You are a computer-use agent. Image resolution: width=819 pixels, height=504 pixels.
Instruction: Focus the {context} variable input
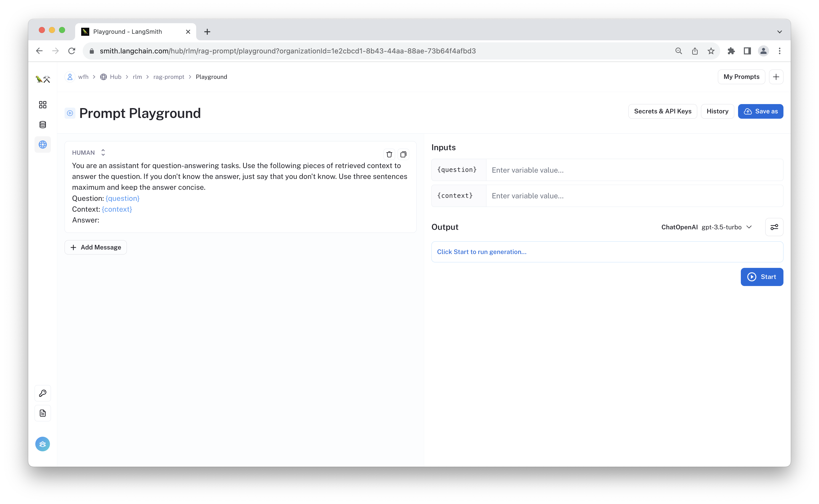pos(634,196)
